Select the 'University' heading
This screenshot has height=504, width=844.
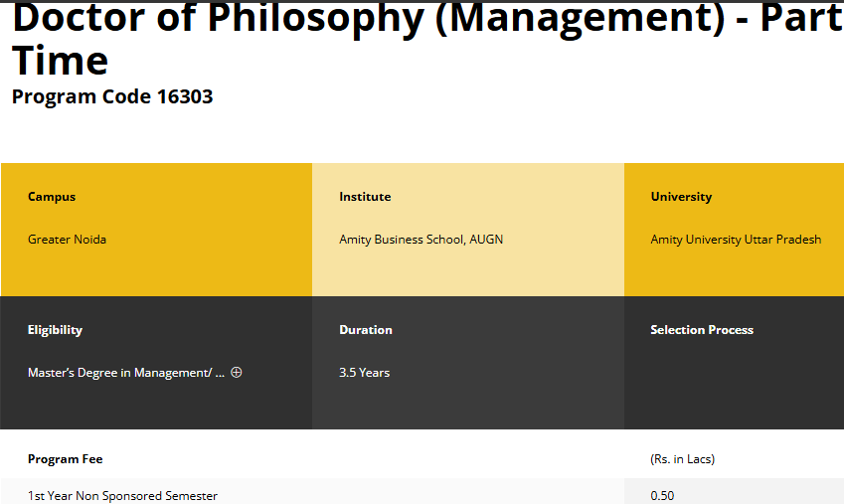pos(681,197)
